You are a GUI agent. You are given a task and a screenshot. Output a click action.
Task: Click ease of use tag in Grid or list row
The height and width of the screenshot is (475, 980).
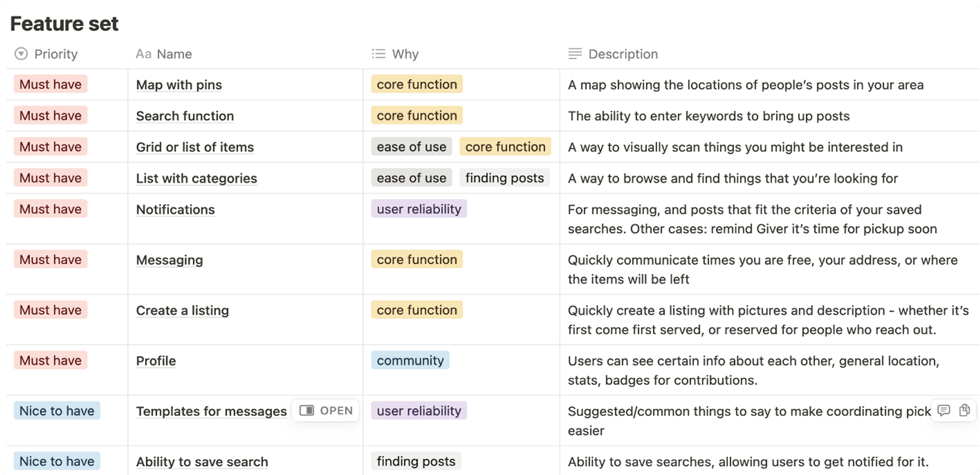pyautogui.click(x=412, y=147)
